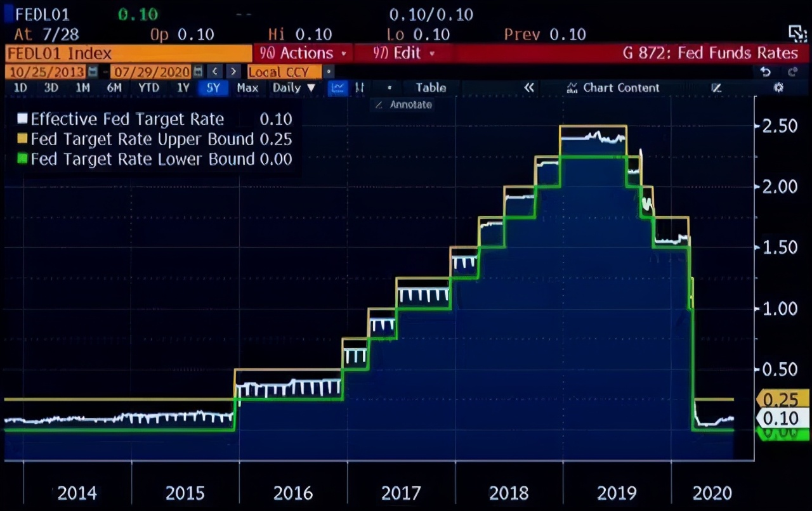Click the edit pencil icon near gear

tap(717, 88)
